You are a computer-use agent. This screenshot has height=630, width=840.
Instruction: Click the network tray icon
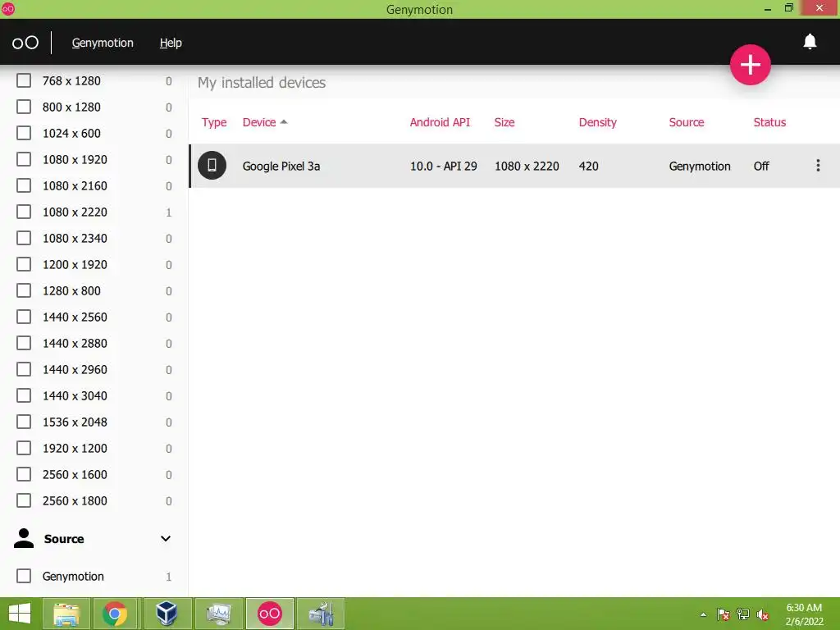(x=743, y=614)
